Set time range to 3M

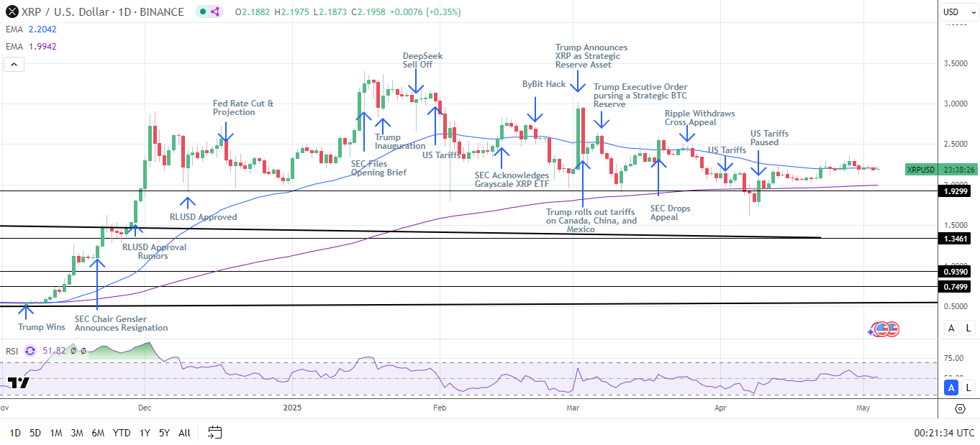pos(77,433)
